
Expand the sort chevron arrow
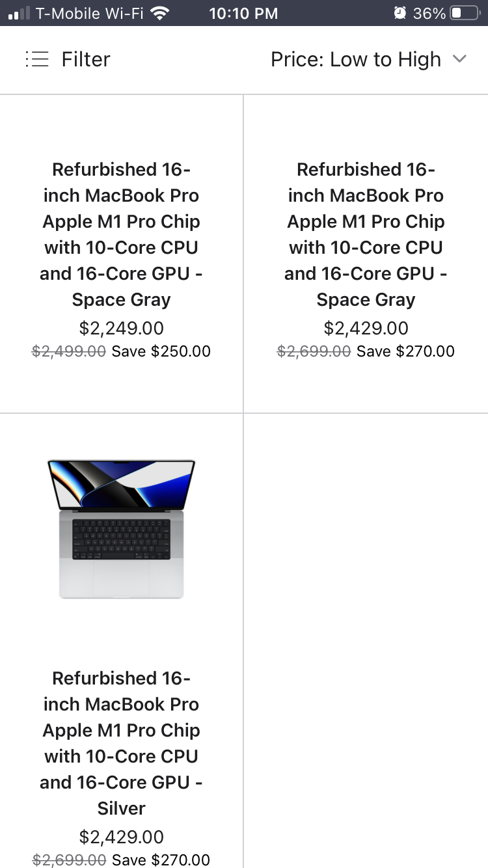click(x=459, y=59)
